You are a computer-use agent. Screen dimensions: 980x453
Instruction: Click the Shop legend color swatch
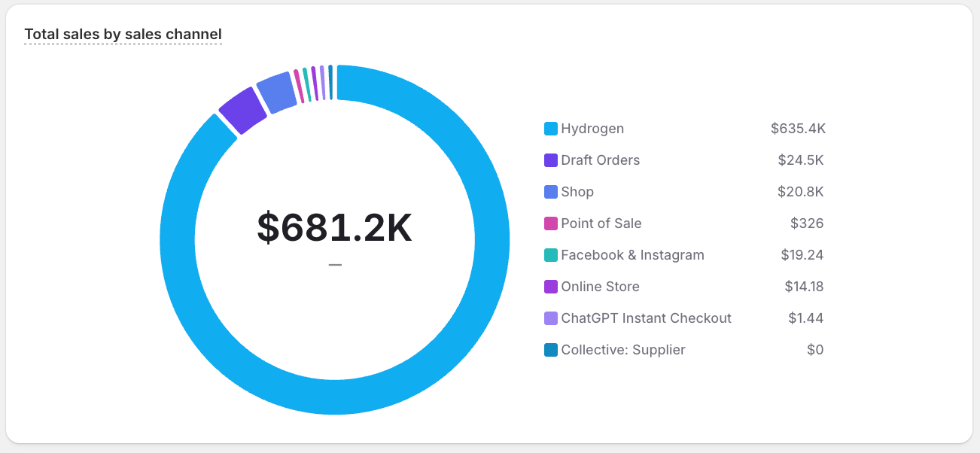(x=551, y=192)
